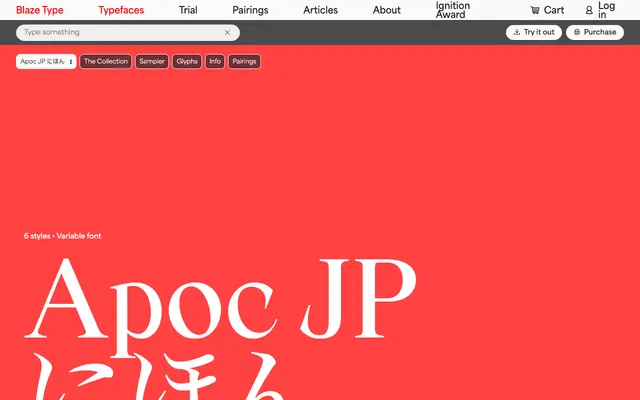Viewport: 640px width, 400px height.
Task: Open the Trial page
Action: tap(188, 10)
